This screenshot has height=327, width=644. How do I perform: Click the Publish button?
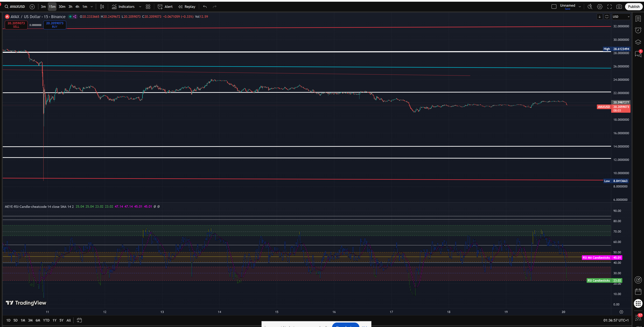tap(633, 7)
